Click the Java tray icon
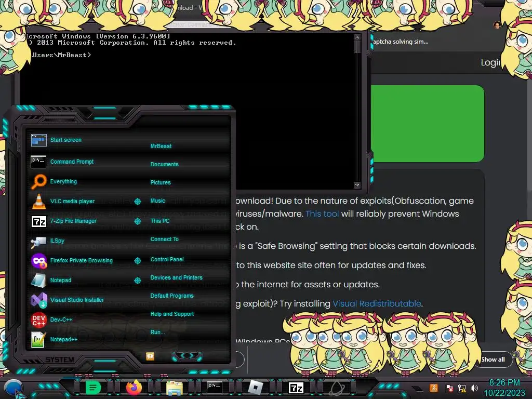 434,388
